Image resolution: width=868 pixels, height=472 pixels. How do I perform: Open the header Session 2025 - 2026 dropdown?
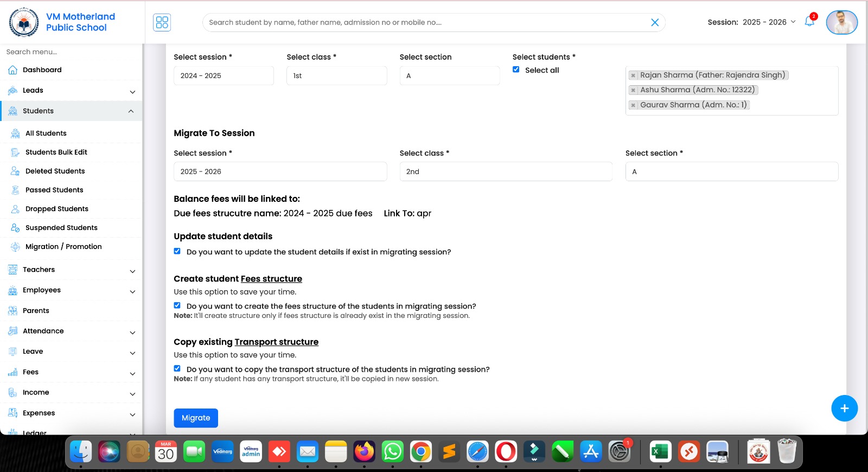769,22
